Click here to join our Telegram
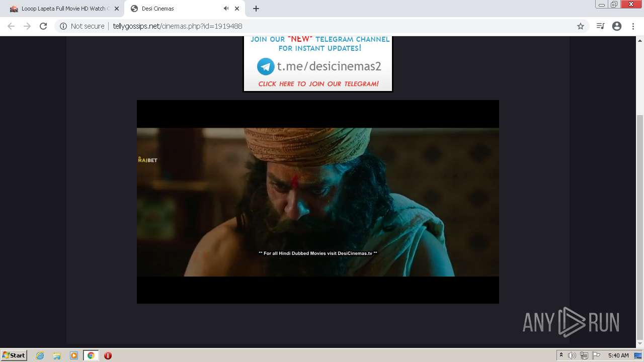The height and width of the screenshot is (362, 644). point(318,84)
